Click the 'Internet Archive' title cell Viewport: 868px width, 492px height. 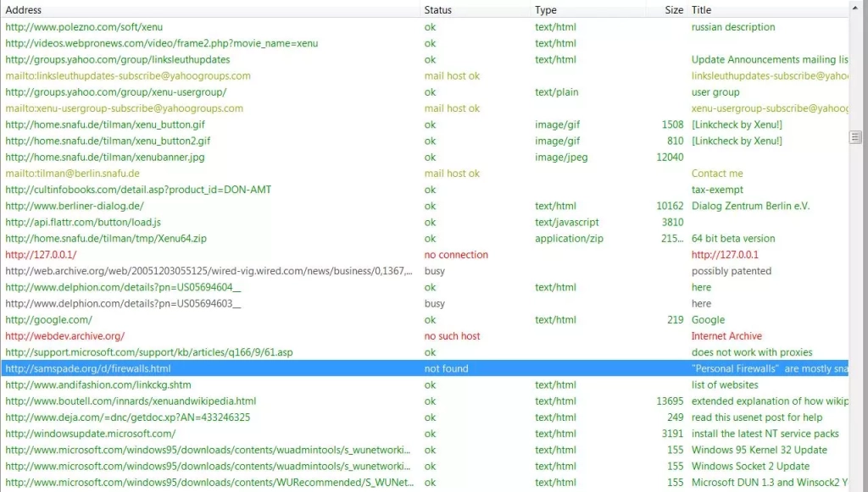tap(726, 336)
